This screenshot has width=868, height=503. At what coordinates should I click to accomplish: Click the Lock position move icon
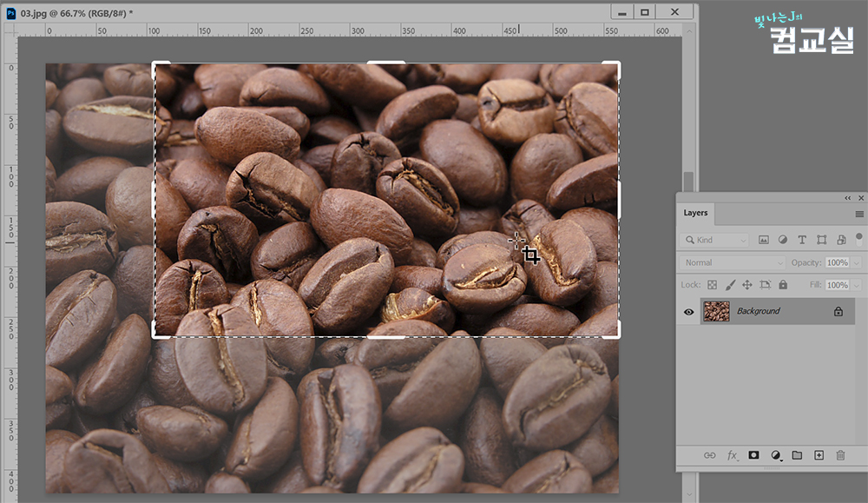pyautogui.click(x=747, y=285)
